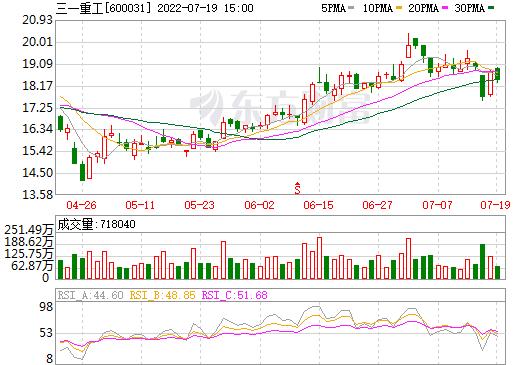Image resolution: width=520 pixels, height=365 pixels.
Task: Click the 5PMA gray legend swatch
Action: (351, 8)
